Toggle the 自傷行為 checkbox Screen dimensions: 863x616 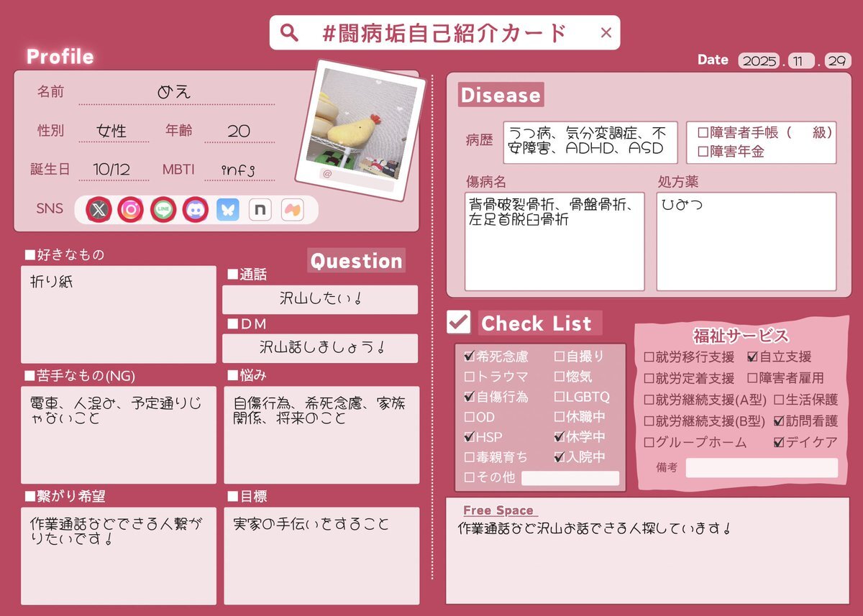(x=470, y=396)
